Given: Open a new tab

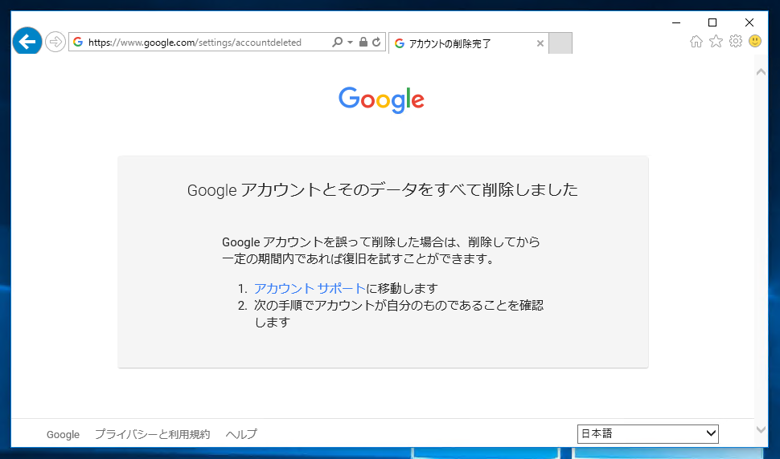Looking at the screenshot, I should pyautogui.click(x=560, y=43).
